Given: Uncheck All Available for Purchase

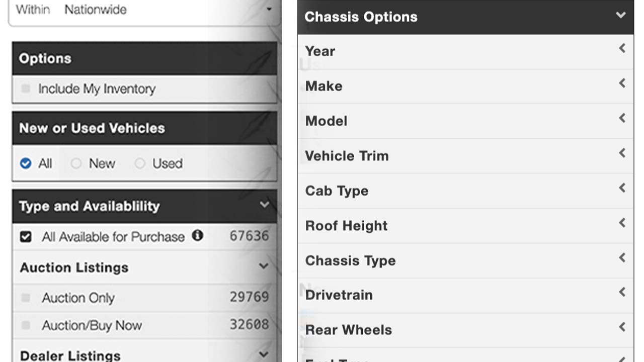Looking at the screenshot, I should tap(26, 237).
